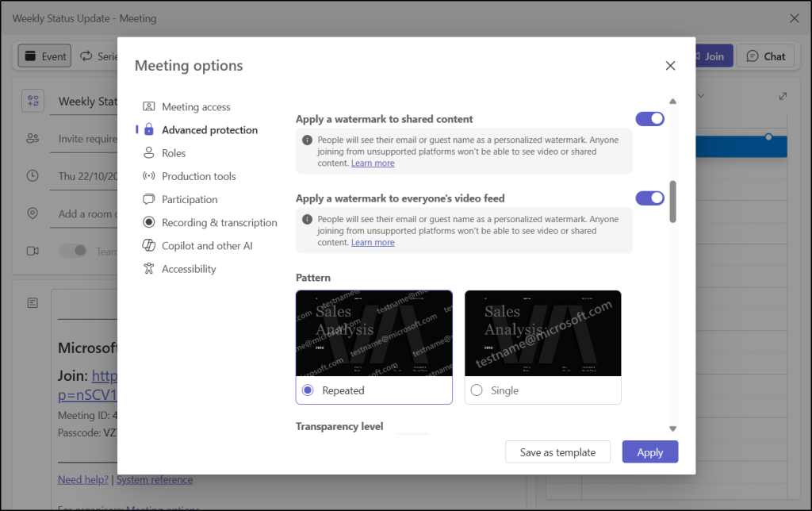Click the Production tools broadcast icon
This screenshot has height=511, width=812.
pyautogui.click(x=148, y=175)
